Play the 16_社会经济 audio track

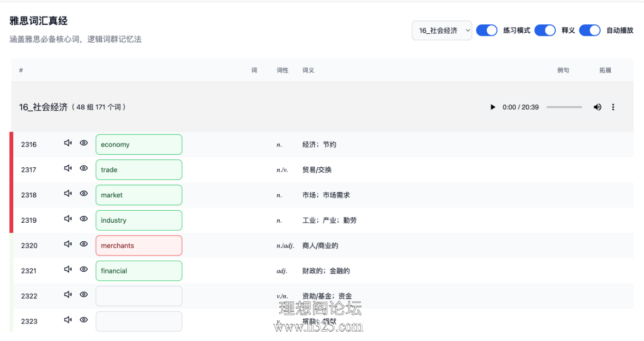point(493,107)
